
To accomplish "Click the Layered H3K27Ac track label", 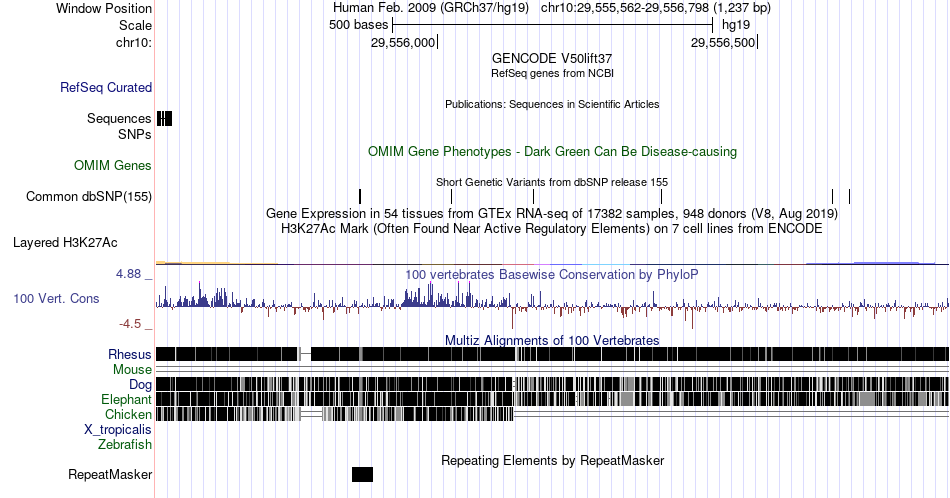I will [x=65, y=242].
